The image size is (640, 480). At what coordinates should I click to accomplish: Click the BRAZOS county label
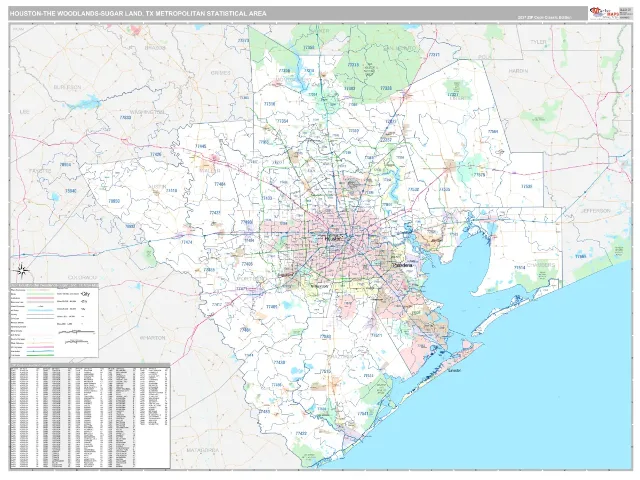[155, 47]
